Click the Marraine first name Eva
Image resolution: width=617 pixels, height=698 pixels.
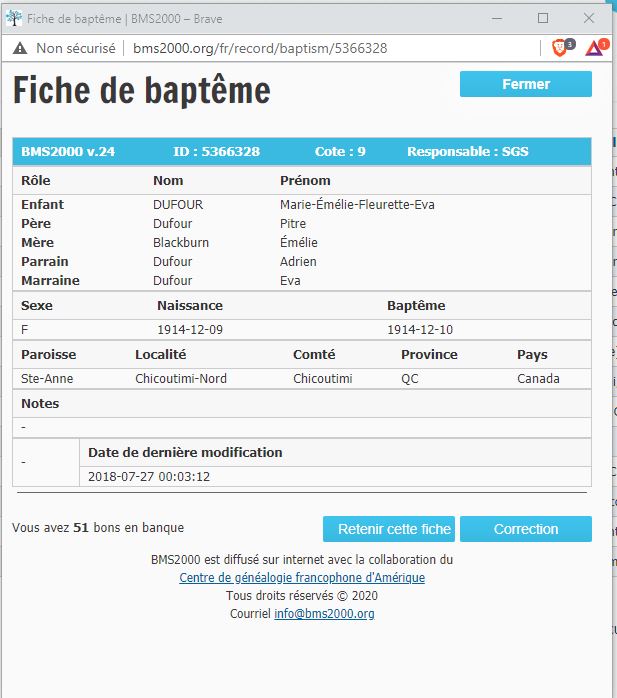coord(290,280)
